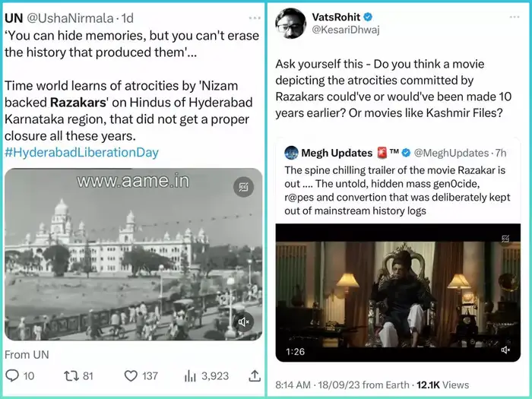Click the share icon on UN's tweet
The image size is (532, 399).
[255, 375]
